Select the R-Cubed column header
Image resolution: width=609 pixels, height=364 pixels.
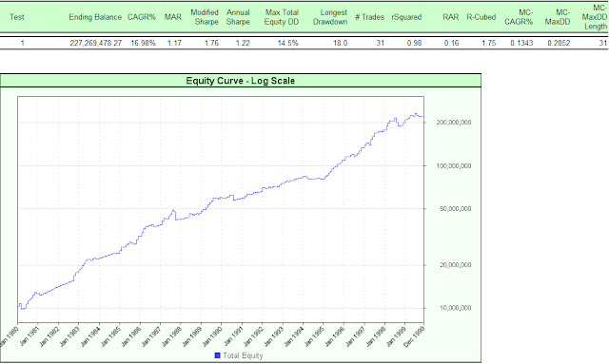click(481, 17)
